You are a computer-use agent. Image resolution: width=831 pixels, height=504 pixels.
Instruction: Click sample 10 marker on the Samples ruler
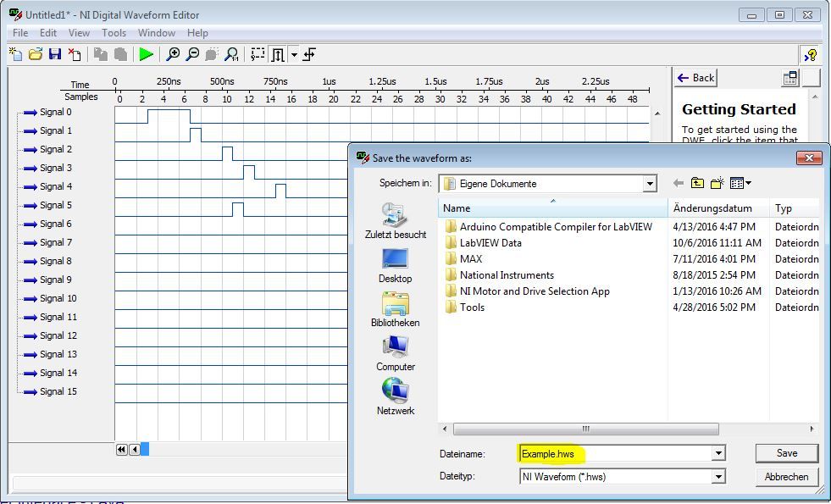[x=227, y=99]
